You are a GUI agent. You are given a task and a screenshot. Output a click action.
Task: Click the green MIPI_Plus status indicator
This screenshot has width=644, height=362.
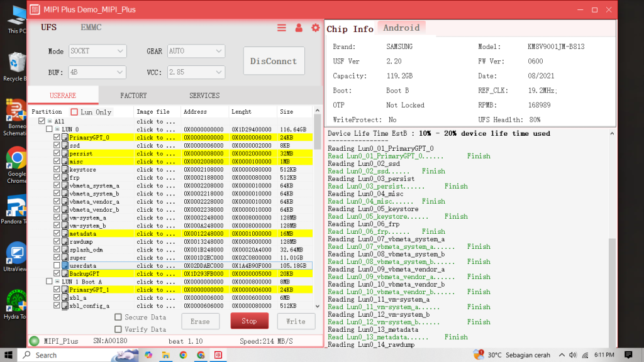click(34, 341)
